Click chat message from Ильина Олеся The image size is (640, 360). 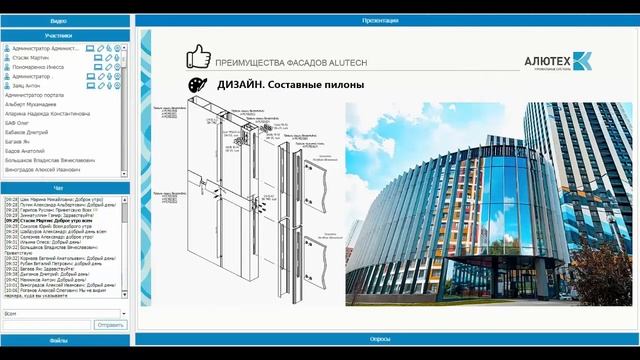[43, 242]
